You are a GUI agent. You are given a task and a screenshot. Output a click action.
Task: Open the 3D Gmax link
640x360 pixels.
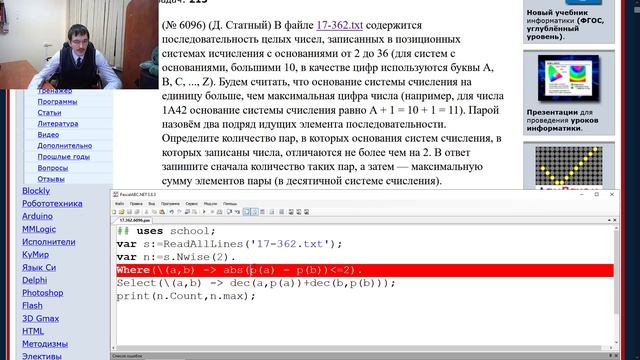[40, 318]
